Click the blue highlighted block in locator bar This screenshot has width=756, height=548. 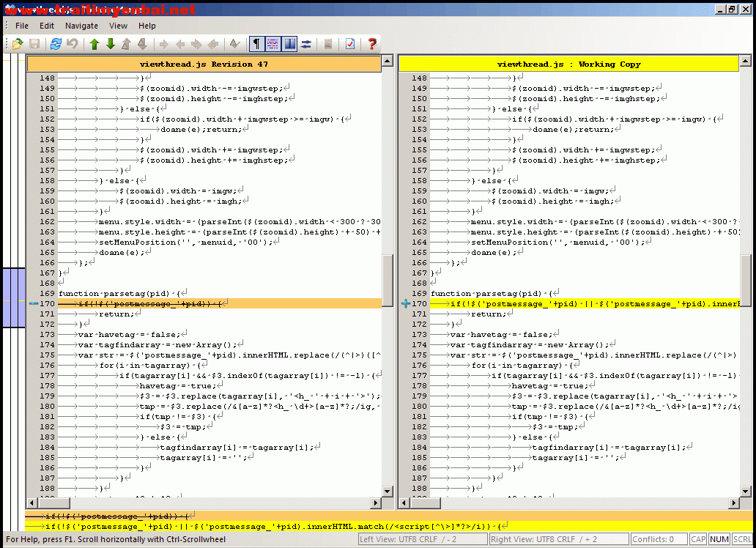[x=13, y=297]
